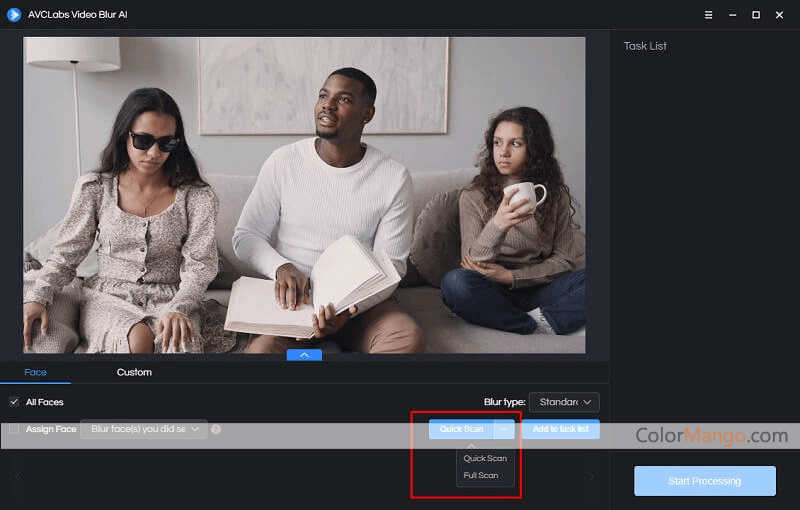
Task: Click the Start Processing button
Action: [705, 481]
